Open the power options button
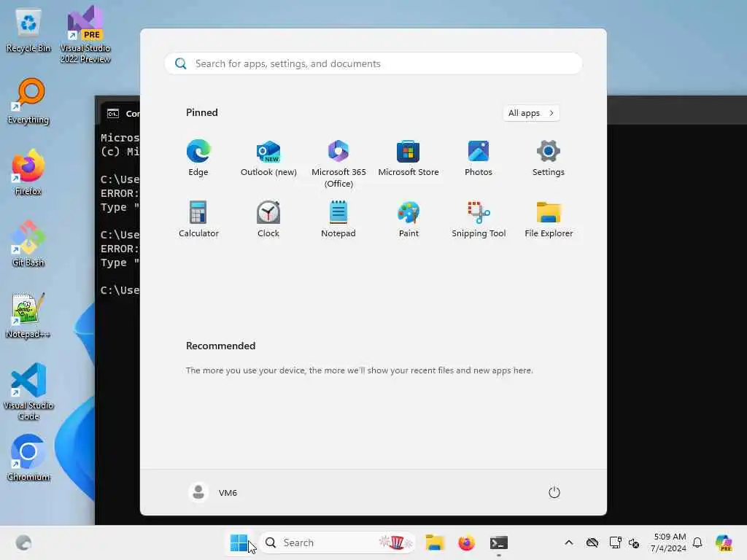The height and width of the screenshot is (560, 747). click(x=554, y=492)
